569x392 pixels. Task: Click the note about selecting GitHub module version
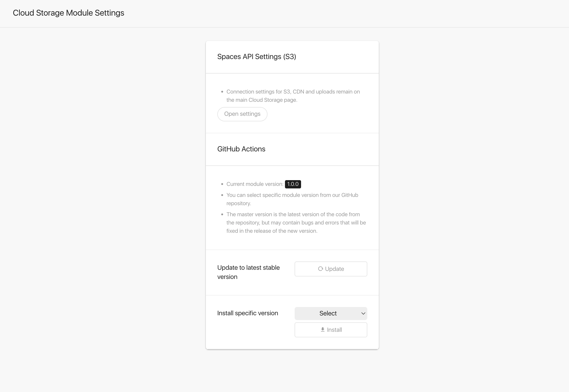[x=292, y=199]
